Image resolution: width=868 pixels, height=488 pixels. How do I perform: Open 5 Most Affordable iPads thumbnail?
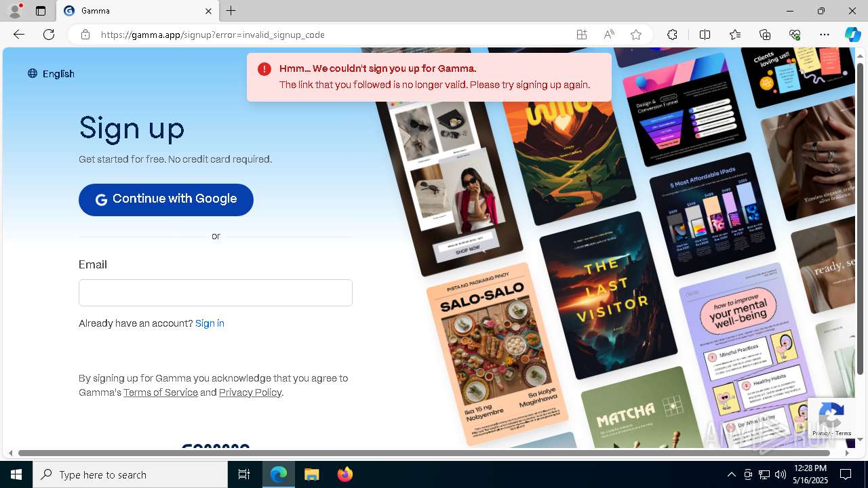tap(712, 214)
